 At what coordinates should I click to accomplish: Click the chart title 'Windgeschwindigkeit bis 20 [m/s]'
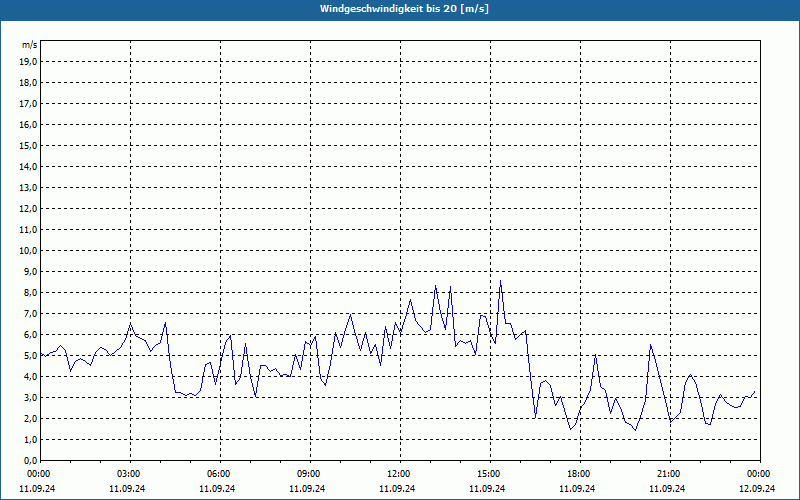(x=404, y=9)
